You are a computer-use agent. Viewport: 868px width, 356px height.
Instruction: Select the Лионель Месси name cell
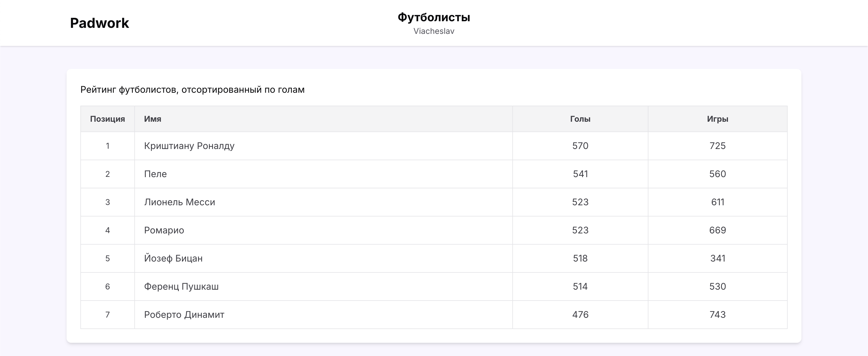pos(179,202)
